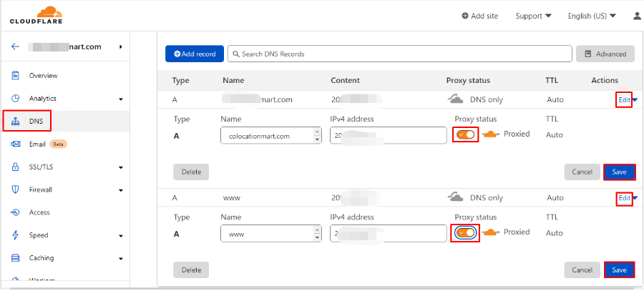Save the www DNS record
Viewport: 644px width, 291px height.
620,270
